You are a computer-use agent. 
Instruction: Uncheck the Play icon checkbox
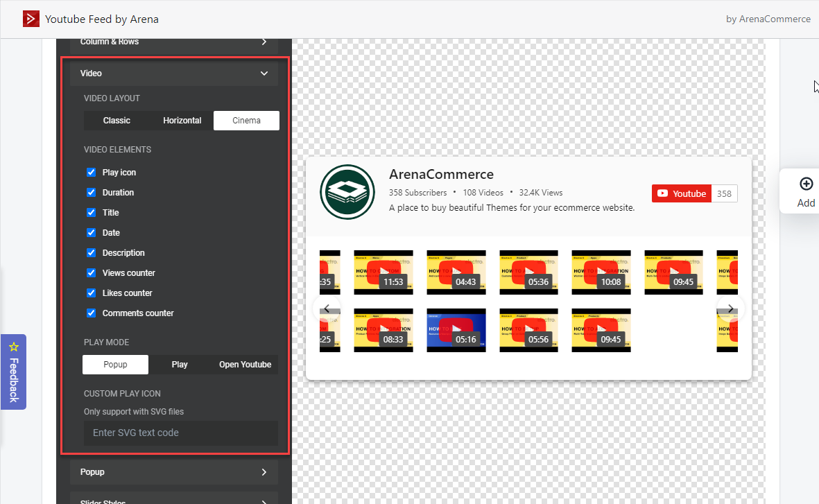(92, 173)
